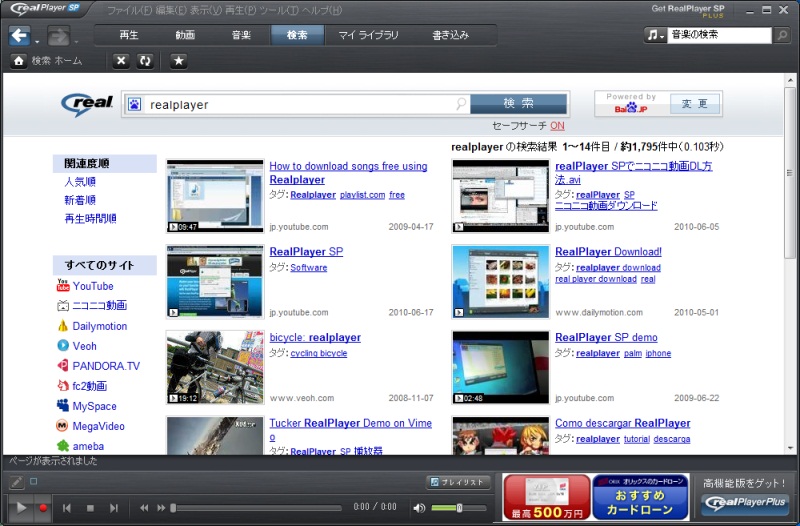Click the RealPlayerPlus upgrade button
800x526 pixels.
click(x=745, y=503)
